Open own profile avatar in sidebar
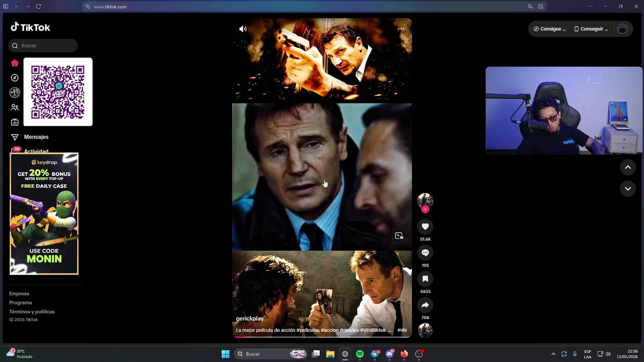This screenshot has width=644, height=362. [x=15, y=93]
